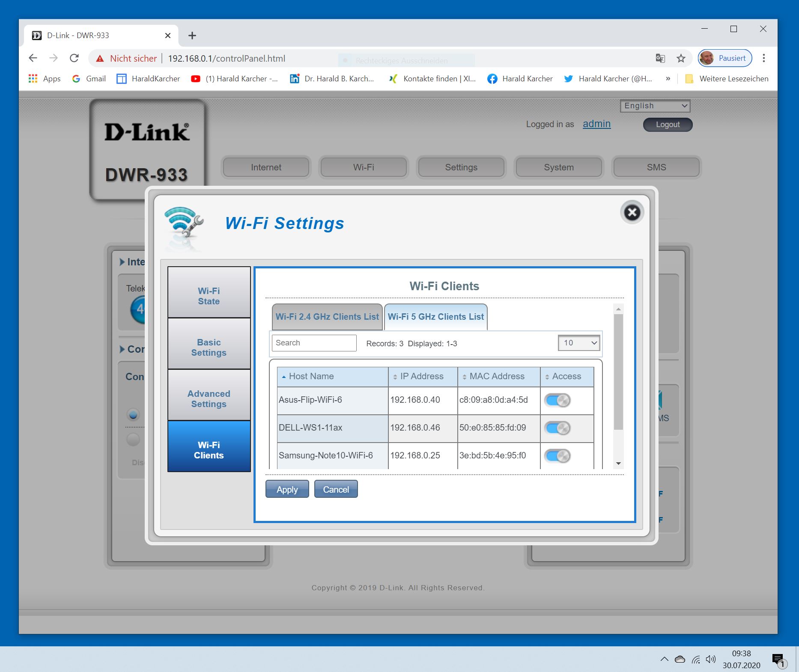Open the Facebook Harald Karcher bookmark

click(520, 79)
